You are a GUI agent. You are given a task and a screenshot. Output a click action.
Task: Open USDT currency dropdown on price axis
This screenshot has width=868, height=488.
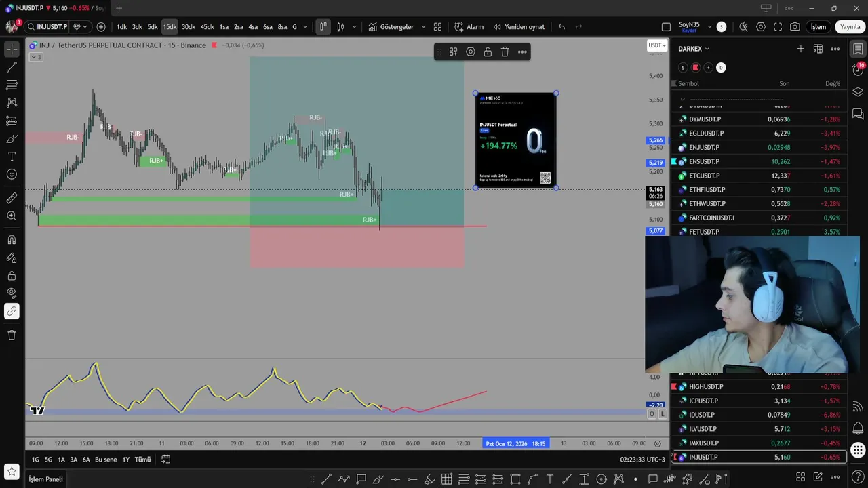click(x=658, y=45)
